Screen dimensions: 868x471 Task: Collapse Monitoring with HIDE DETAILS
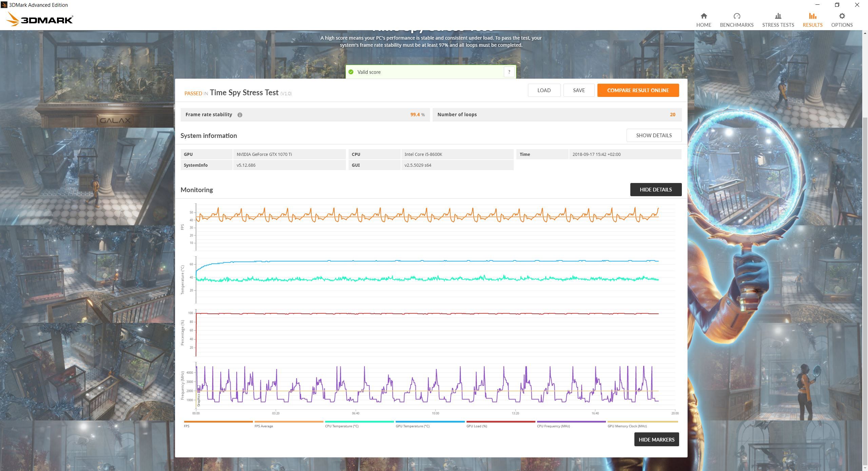[656, 189]
